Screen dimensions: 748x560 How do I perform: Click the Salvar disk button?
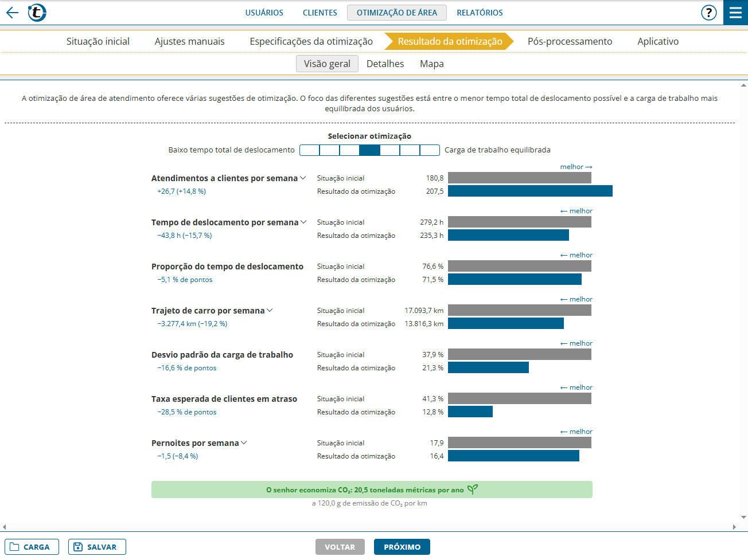point(97,547)
